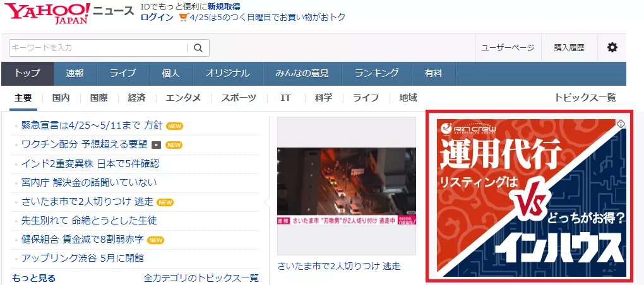Click the 新規取得 link
Screen dimensions: 644x285
pos(224,6)
